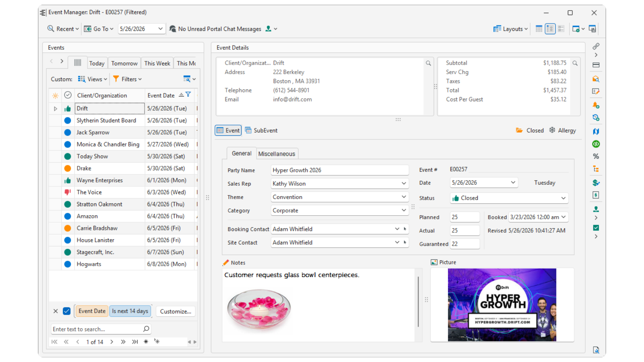
Task: Click the search magnifier in the events search box
Action: (146, 329)
